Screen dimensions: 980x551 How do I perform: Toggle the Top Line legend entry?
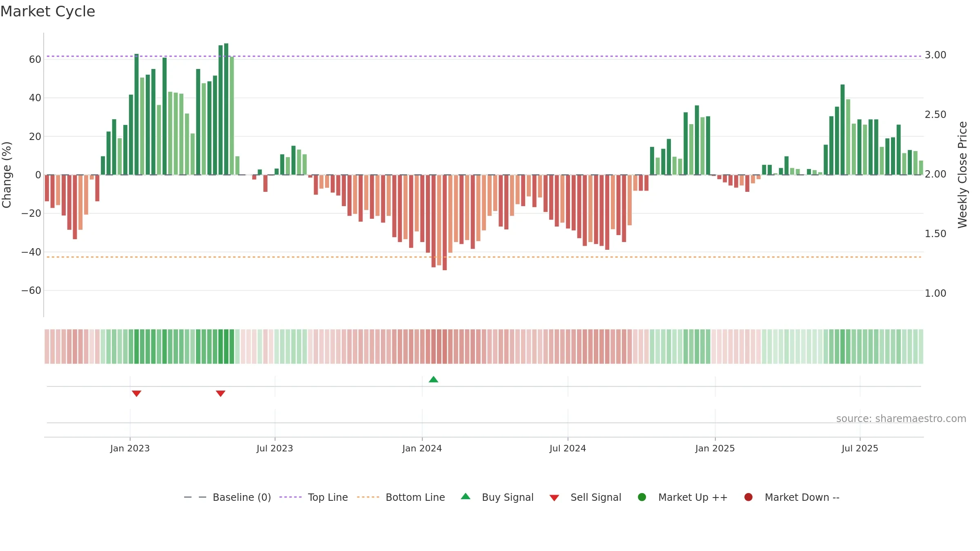[314, 497]
